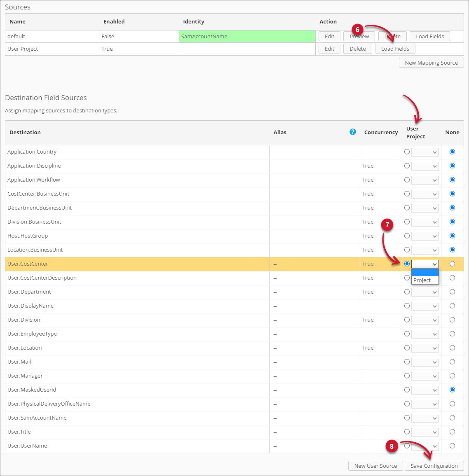Open the User Project dropdown for User.Division

425,320
